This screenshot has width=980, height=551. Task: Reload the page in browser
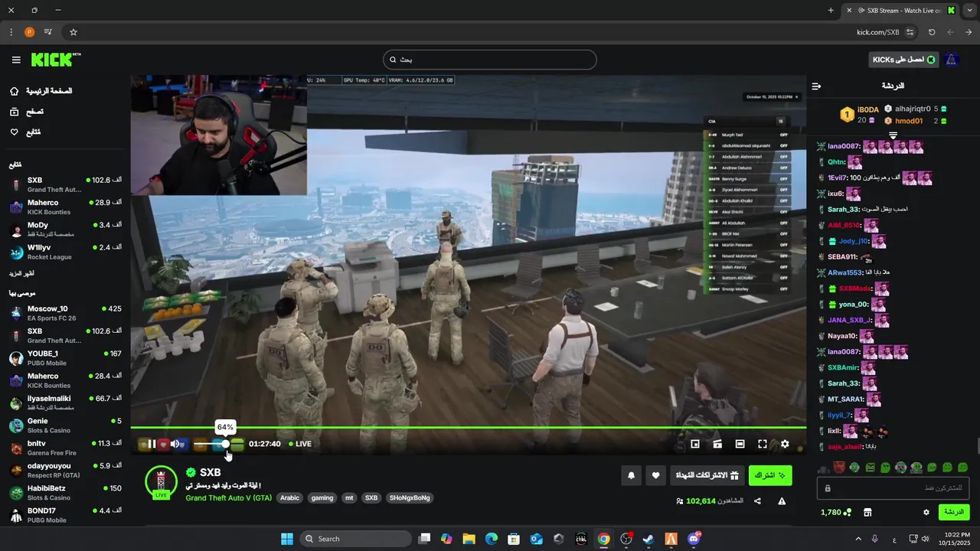(x=932, y=32)
